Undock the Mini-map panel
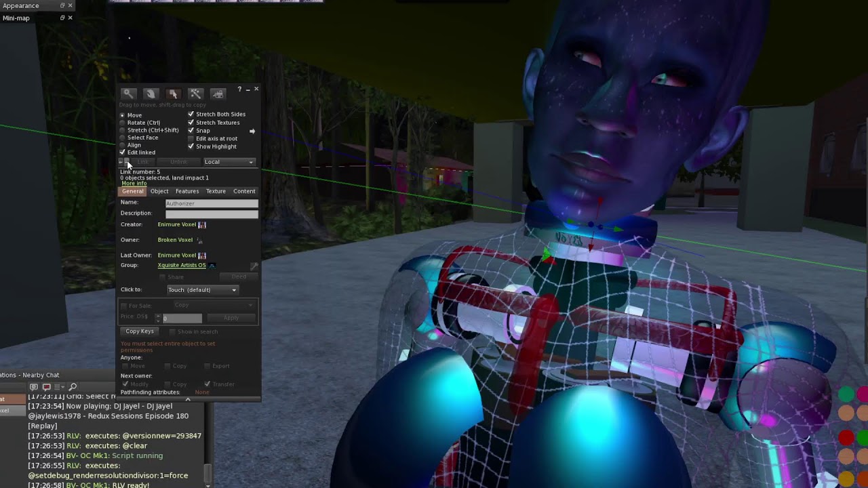The width and height of the screenshot is (868, 488). point(62,18)
